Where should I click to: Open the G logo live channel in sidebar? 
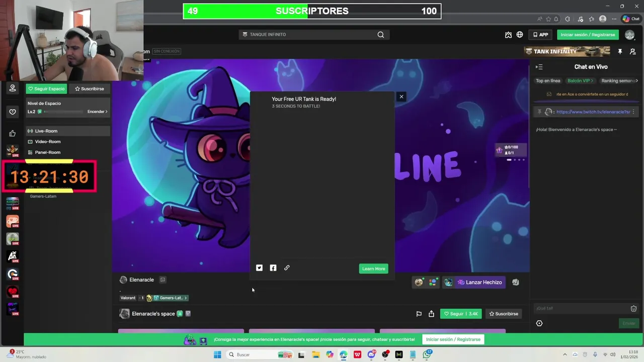pyautogui.click(x=13, y=275)
